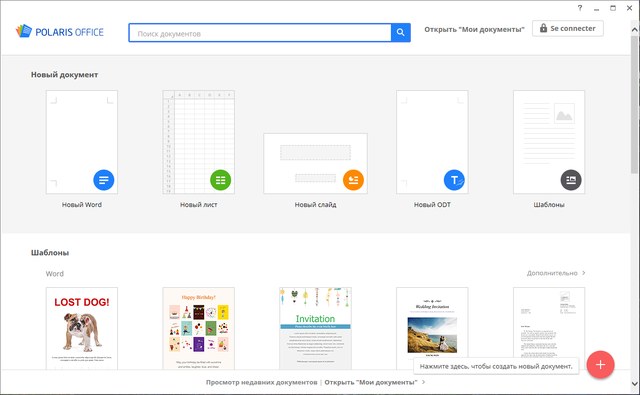This screenshot has height=395, width=640.
Task: Click the Se connecter sign-in button
Action: (x=568, y=29)
